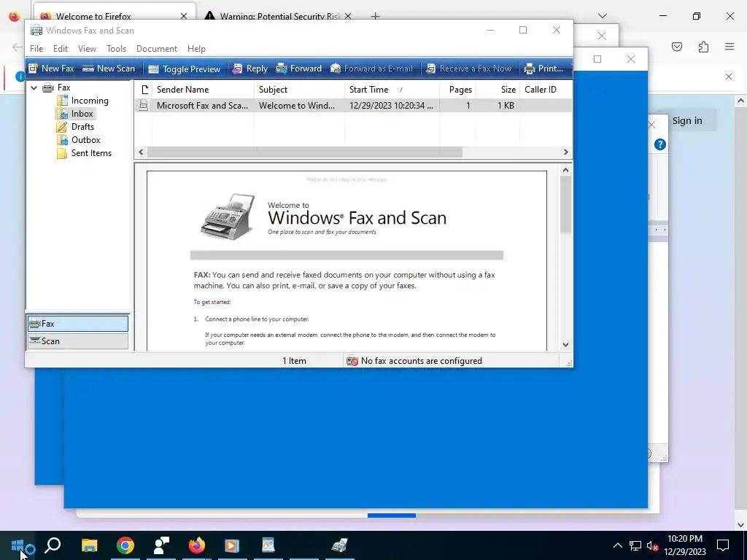This screenshot has width=747, height=560.
Task: Sort by Size column header
Action: [498, 90]
